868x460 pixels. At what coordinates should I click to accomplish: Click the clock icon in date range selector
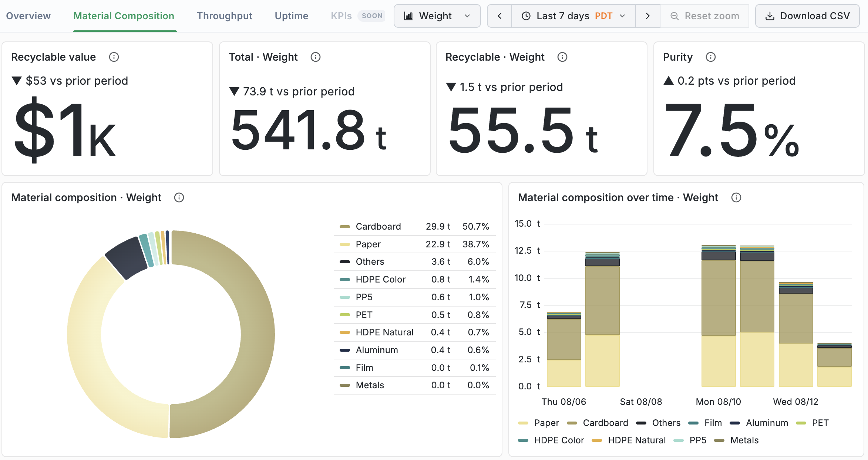point(526,16)
